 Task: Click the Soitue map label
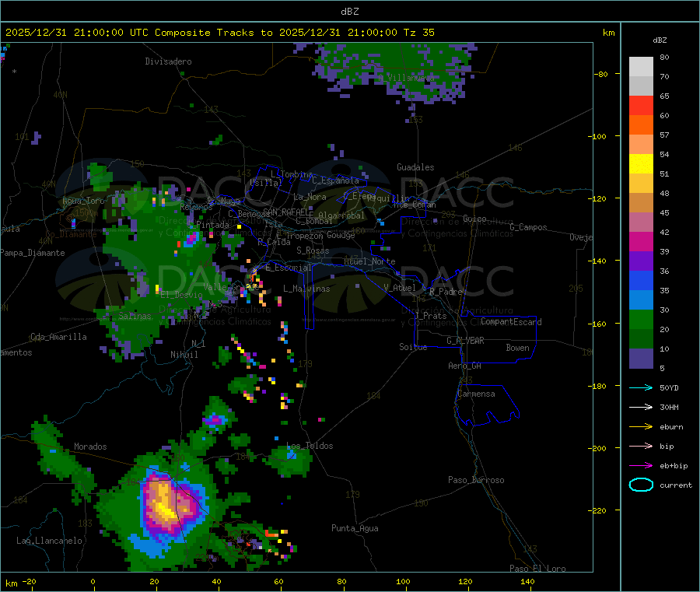tap(413, 347)
